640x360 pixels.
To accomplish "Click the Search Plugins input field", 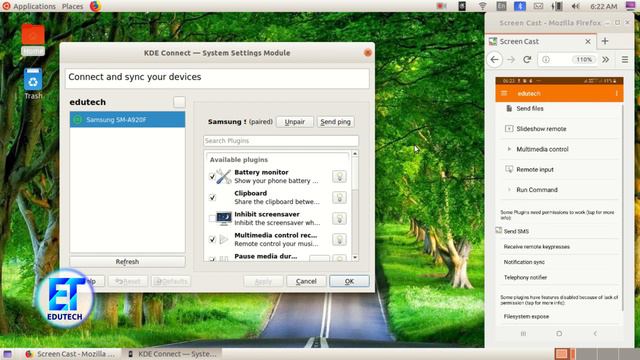I will click(x=281, y=141).
